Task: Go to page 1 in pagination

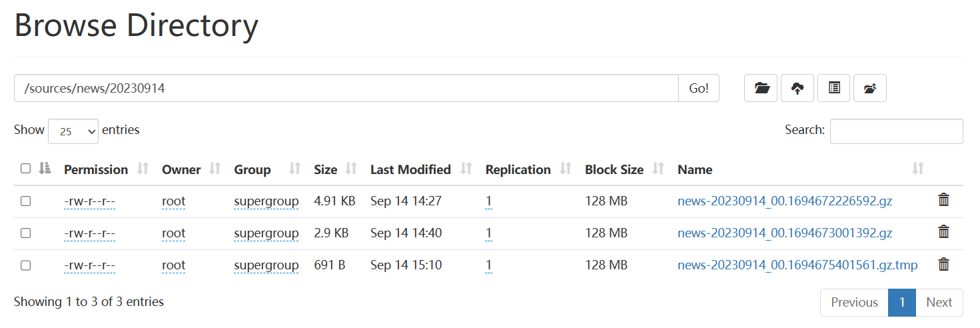Action: pos(901,303)
